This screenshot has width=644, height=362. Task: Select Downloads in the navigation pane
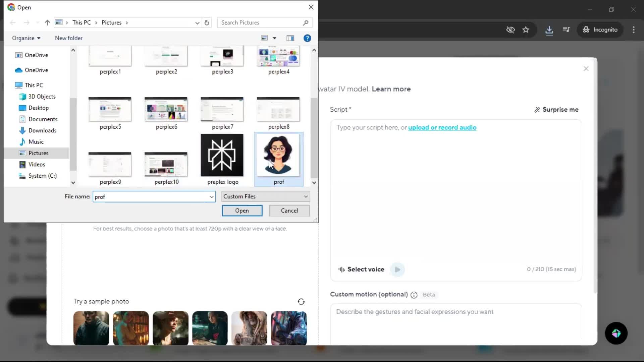[x=42, y=131]
